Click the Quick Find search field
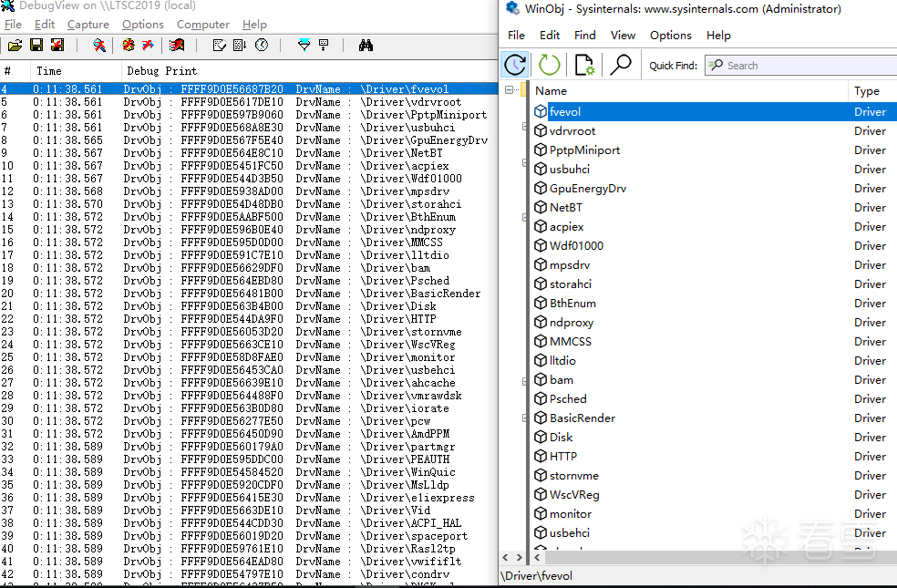This screenshot has width=897, height=588. point(801,66)
